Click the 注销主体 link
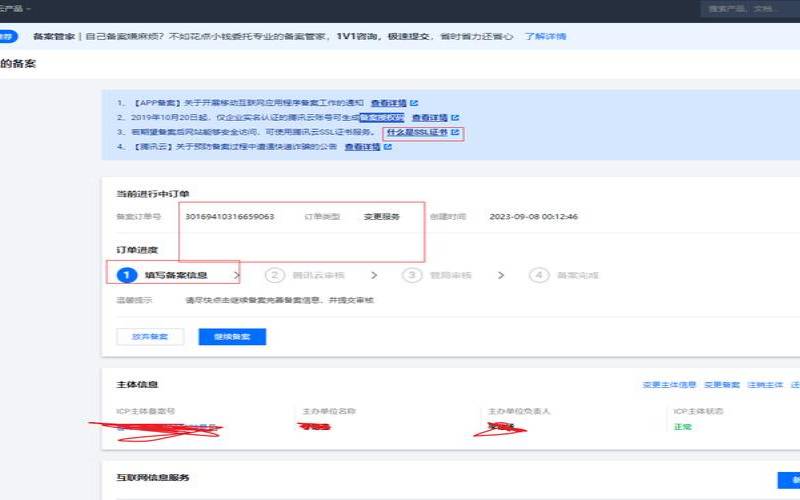The image size is (800, 500). [765, 385]
